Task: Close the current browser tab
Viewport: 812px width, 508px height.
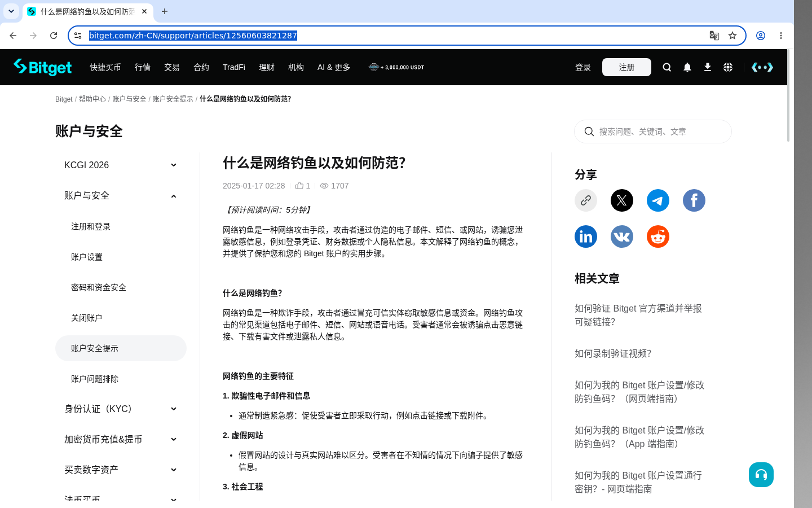Action: click(144, 11)
